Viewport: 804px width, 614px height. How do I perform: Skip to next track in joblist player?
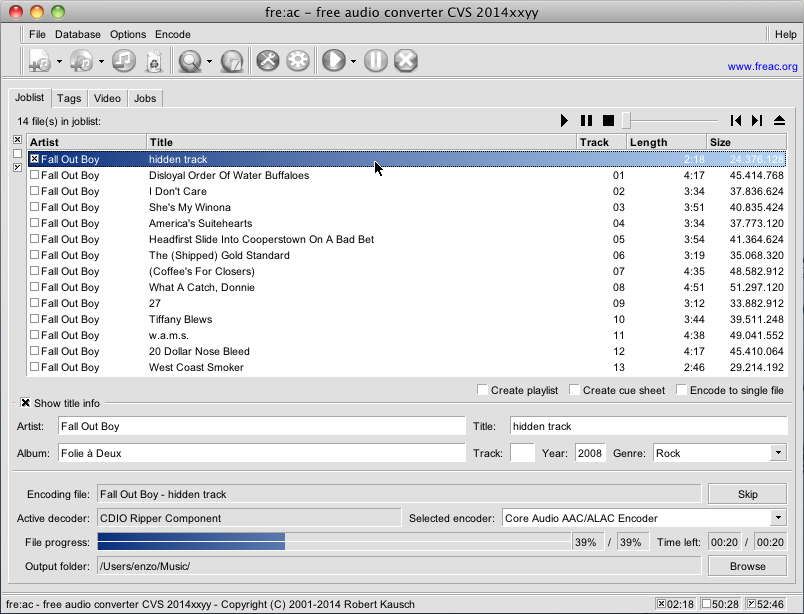pos(757,121)
